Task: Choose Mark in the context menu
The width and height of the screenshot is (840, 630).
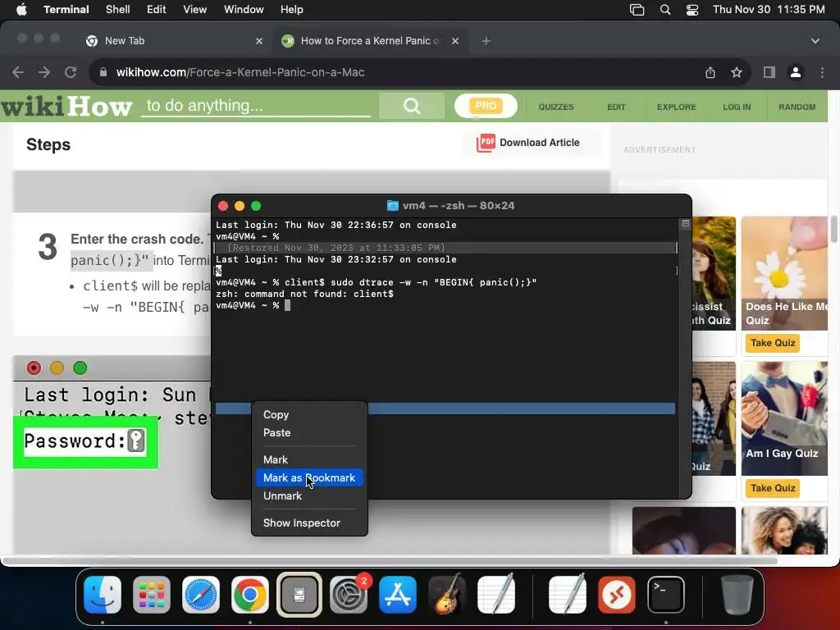Action: point(309,459)
